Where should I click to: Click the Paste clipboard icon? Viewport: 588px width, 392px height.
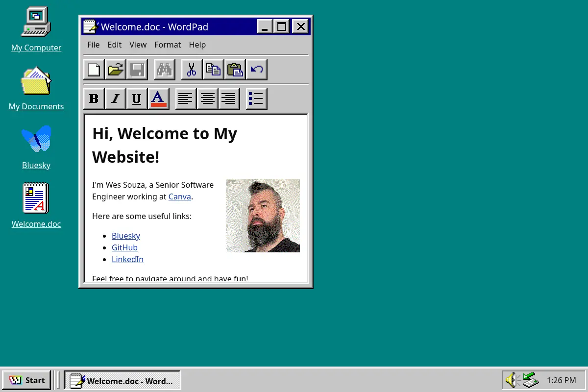coord(235,70)
